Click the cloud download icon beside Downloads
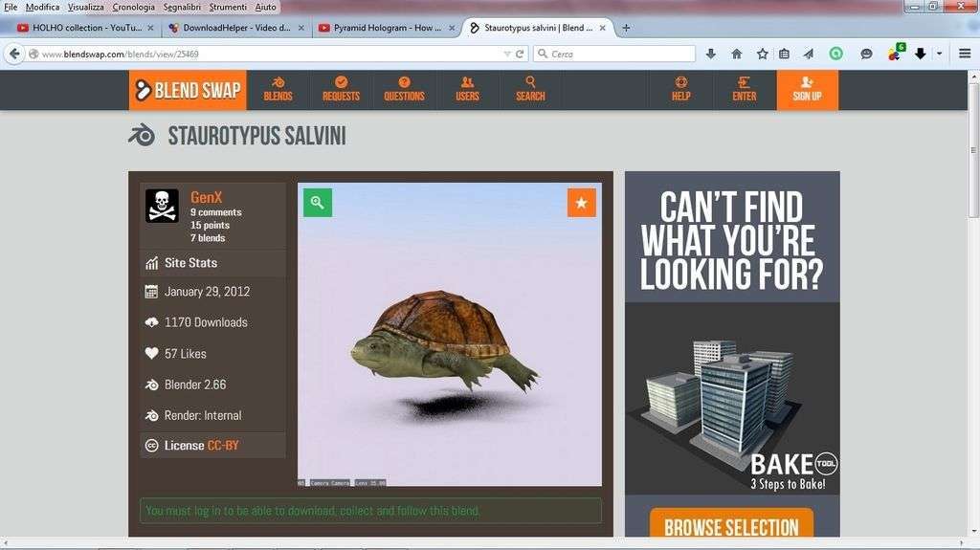The width and height of the screenshot is (980, 550). pos(151,322)
